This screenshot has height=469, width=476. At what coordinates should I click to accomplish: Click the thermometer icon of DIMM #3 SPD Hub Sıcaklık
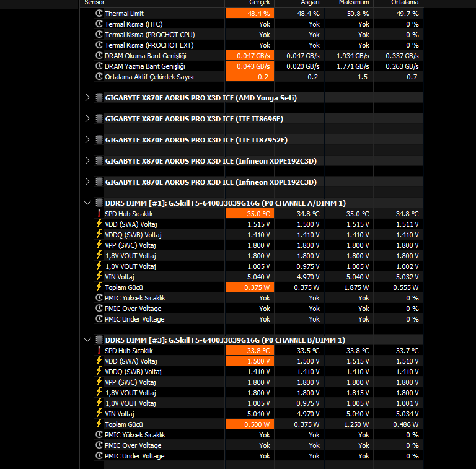99,351
